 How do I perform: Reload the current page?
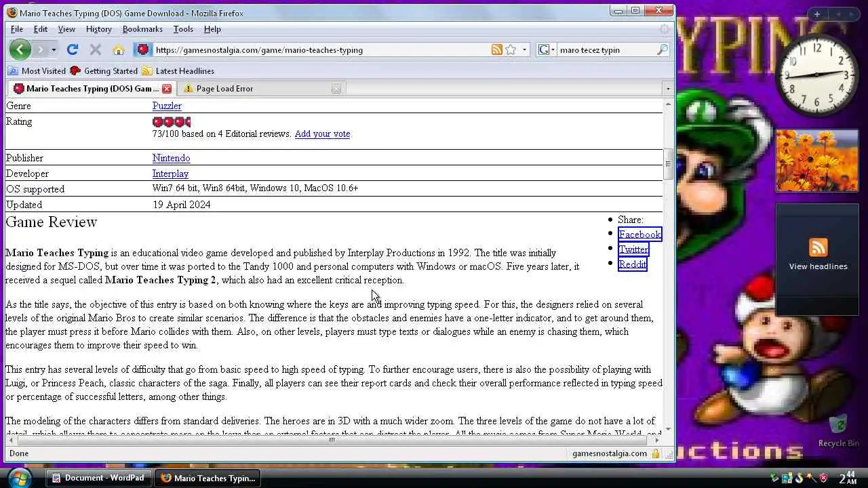tap(73, 49)
